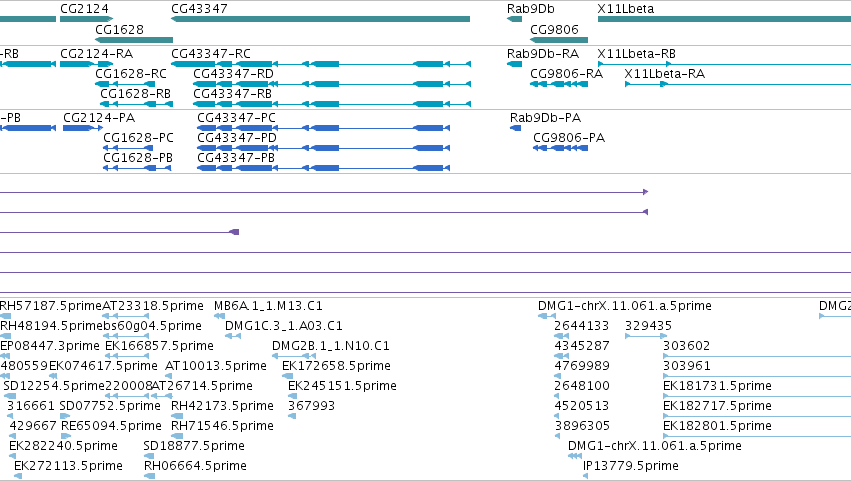
Task: Select the DMG1C.3_1.A03.C1 label
Action: pyautogui.click(x=284, y=326)
